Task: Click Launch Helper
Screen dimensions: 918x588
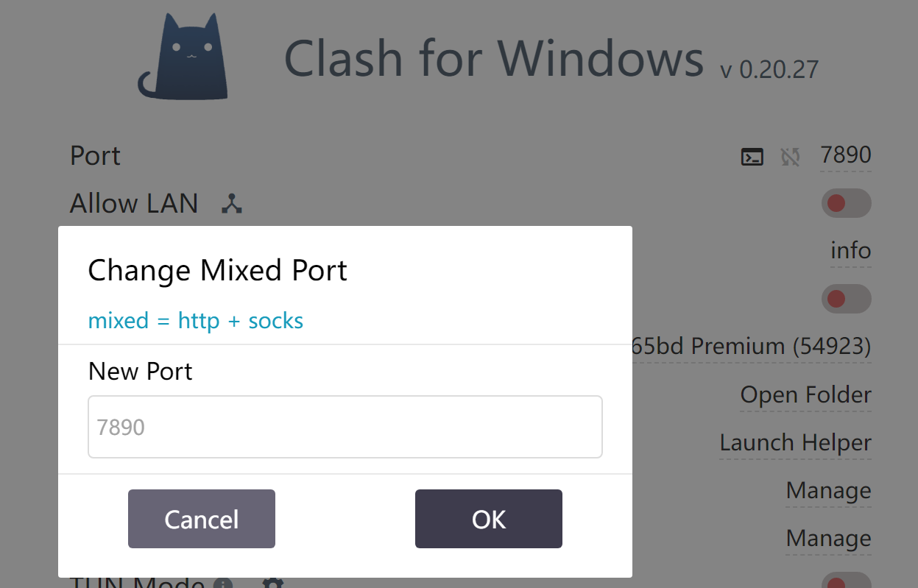Action: [x=795, y=443]
